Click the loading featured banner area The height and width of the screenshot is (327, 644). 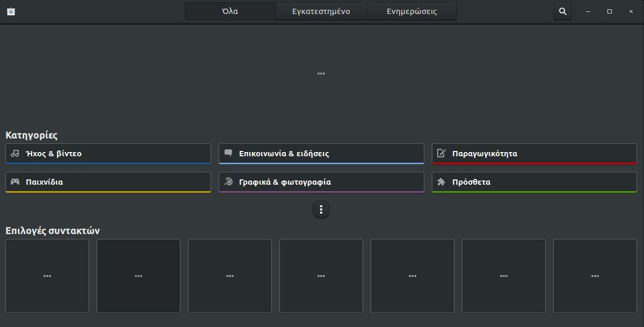pos(321,74)
